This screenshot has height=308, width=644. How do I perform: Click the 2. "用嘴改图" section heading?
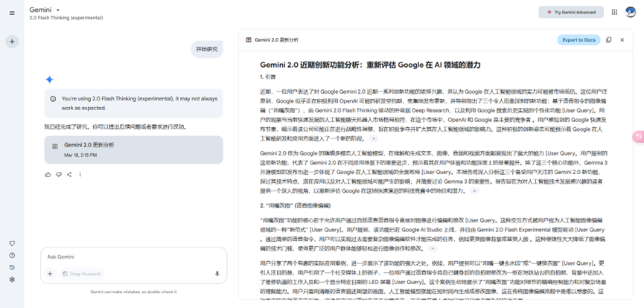tap(296, 205)
